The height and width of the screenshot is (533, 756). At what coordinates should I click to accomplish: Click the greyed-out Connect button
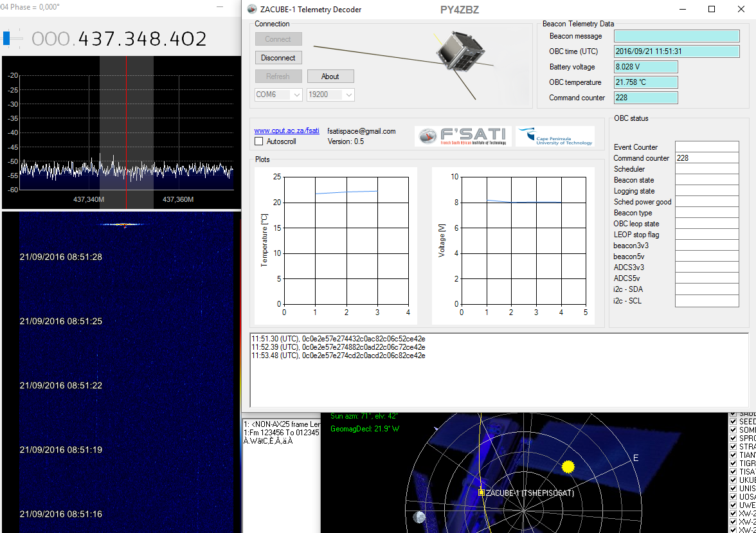[278, 39]
